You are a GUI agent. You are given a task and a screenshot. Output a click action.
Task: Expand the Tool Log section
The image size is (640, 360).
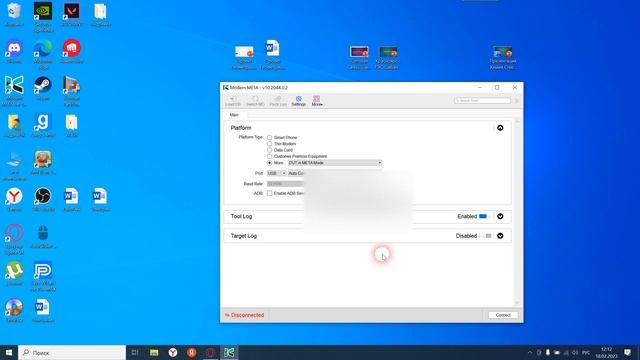[500, 216]
